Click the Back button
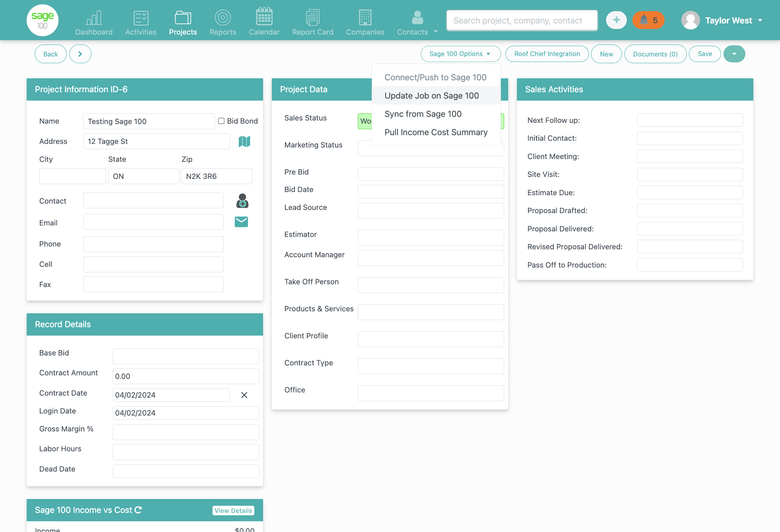 coord(51,54)
